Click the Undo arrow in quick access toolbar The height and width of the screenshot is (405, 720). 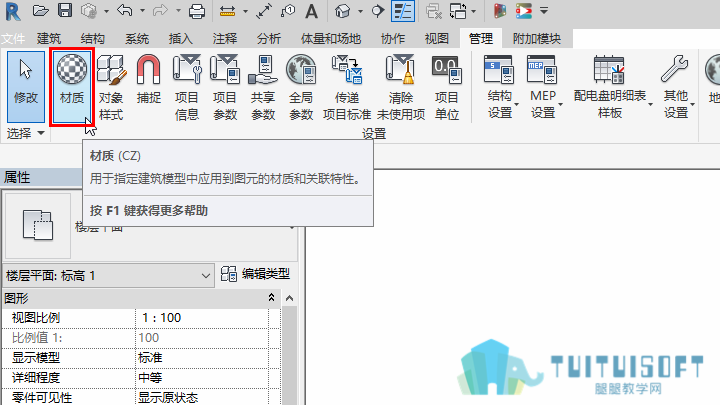pos(125,10)
